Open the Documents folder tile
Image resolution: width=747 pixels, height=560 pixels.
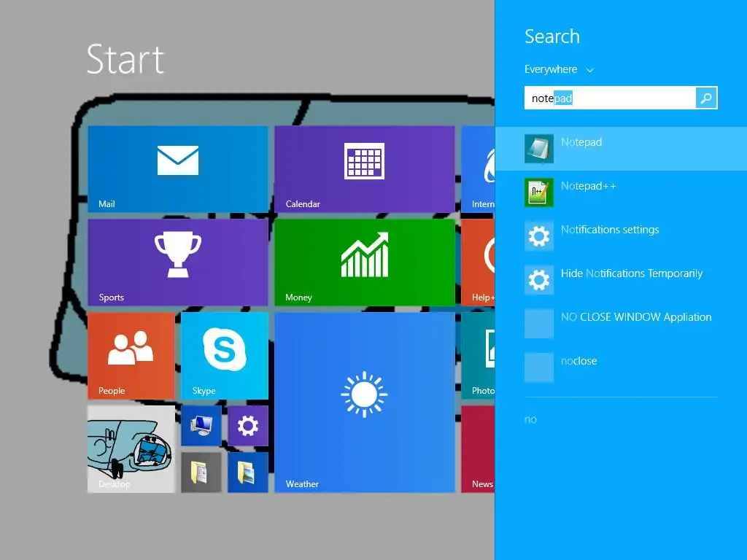(201, 472)
